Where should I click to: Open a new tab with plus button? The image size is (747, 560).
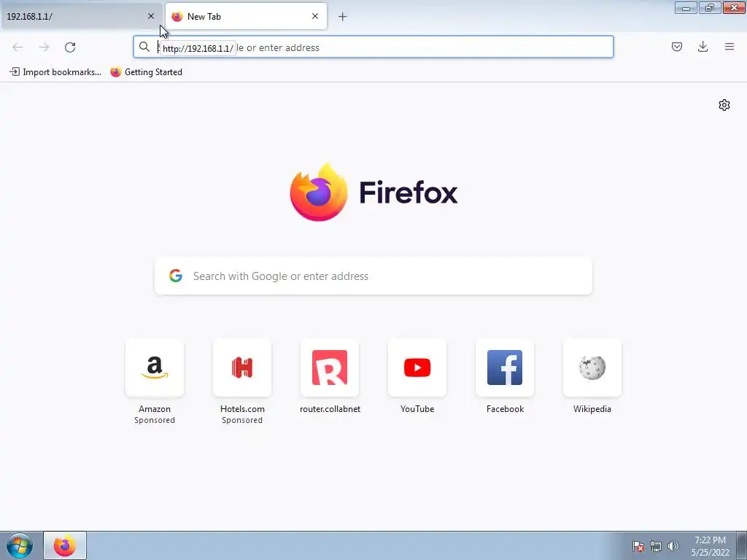pyautogui.click(x=343, y=17)
